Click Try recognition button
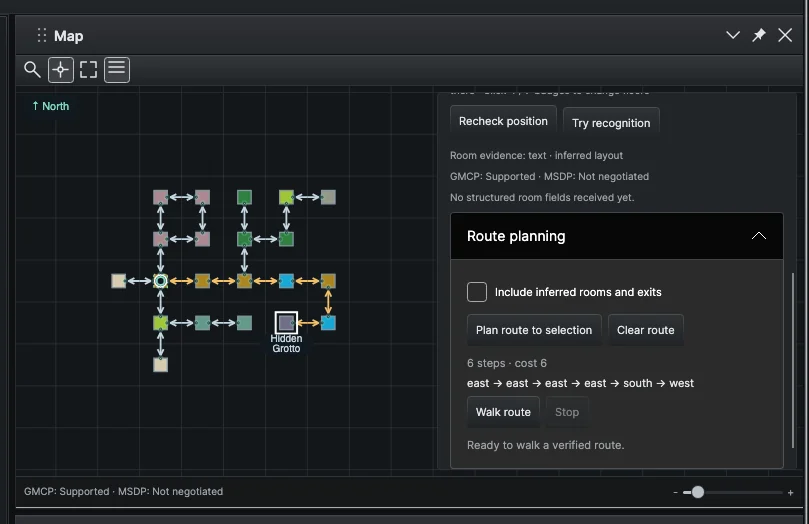Image resolution: width=809 pixels, height=524 pixels. (x=611, y=122)
